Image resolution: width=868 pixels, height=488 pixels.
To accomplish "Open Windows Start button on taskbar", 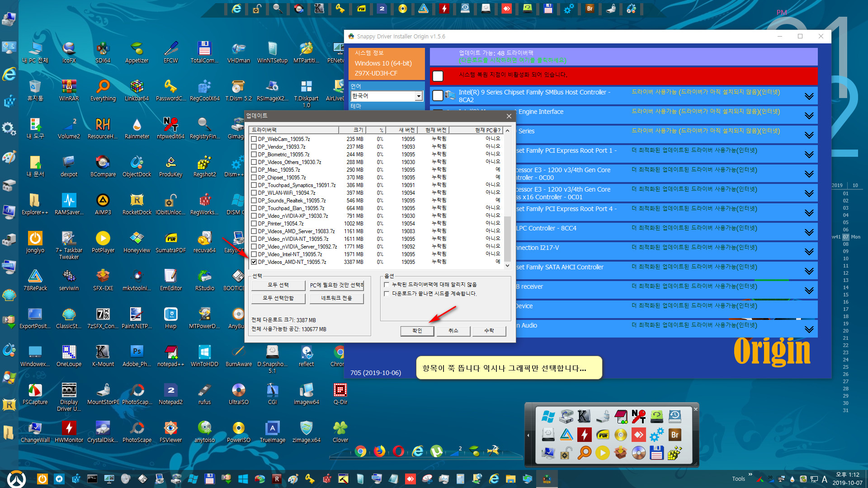I will [17, 479].
